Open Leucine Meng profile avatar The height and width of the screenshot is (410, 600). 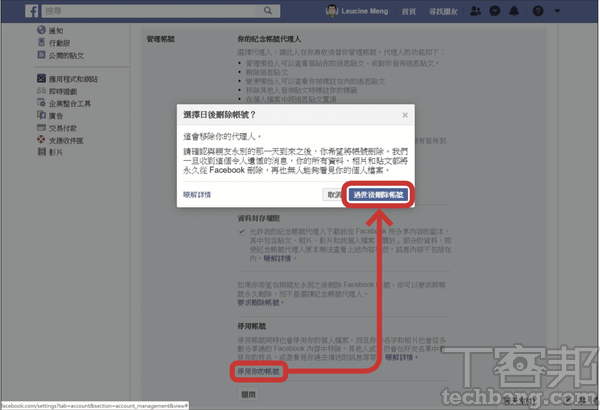(x=331, y=11)
